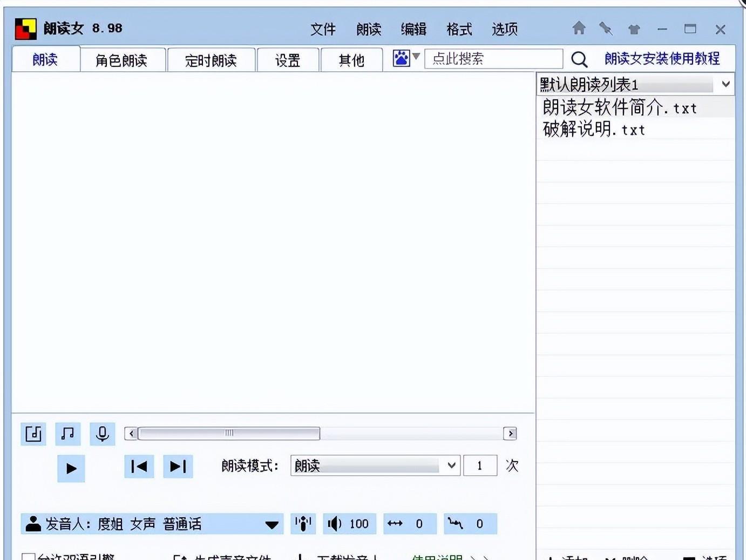Click the pitch control showing 0
This screenshot has width=746, height=560.
coord(470,524)
